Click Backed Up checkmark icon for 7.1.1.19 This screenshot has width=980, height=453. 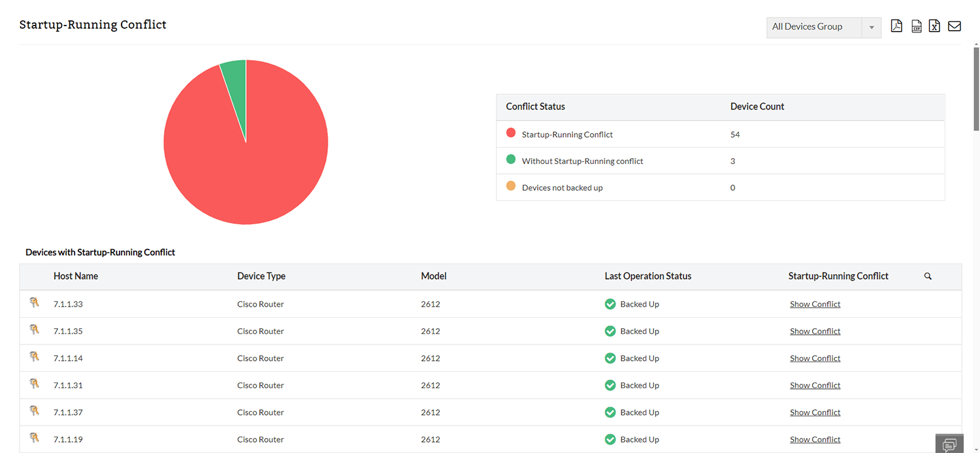coord(610,439)
